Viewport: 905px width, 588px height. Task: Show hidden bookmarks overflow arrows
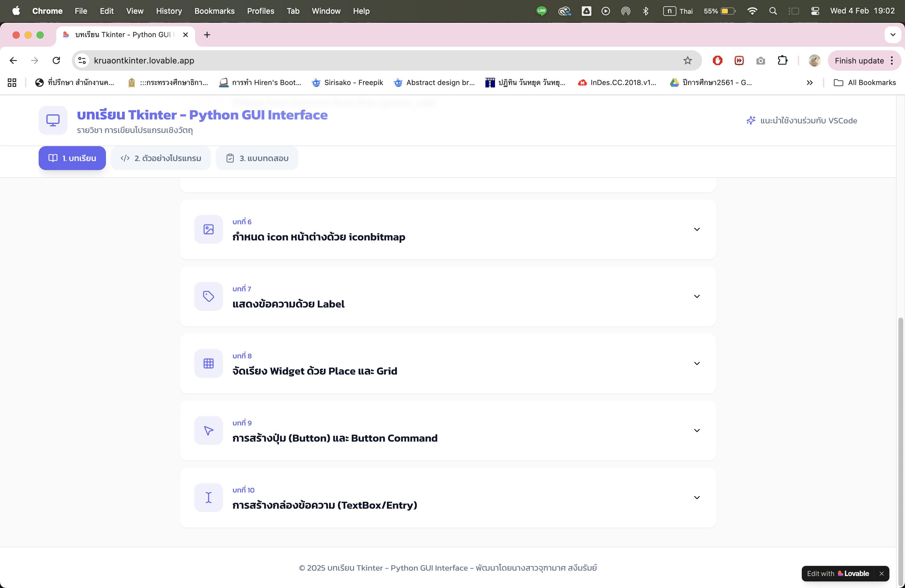coord(810,83)
